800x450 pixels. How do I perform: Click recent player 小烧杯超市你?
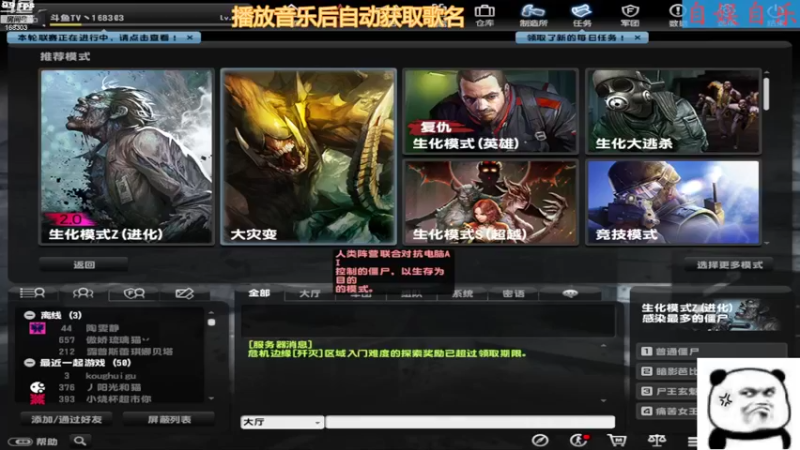(x=116, y=399)
